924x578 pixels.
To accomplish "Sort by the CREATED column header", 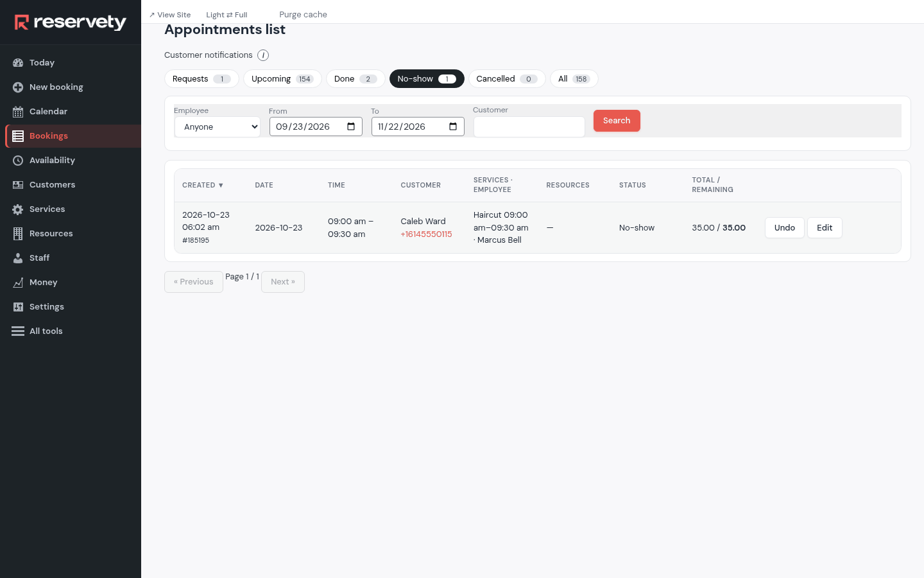I will [x=203, y=185].
